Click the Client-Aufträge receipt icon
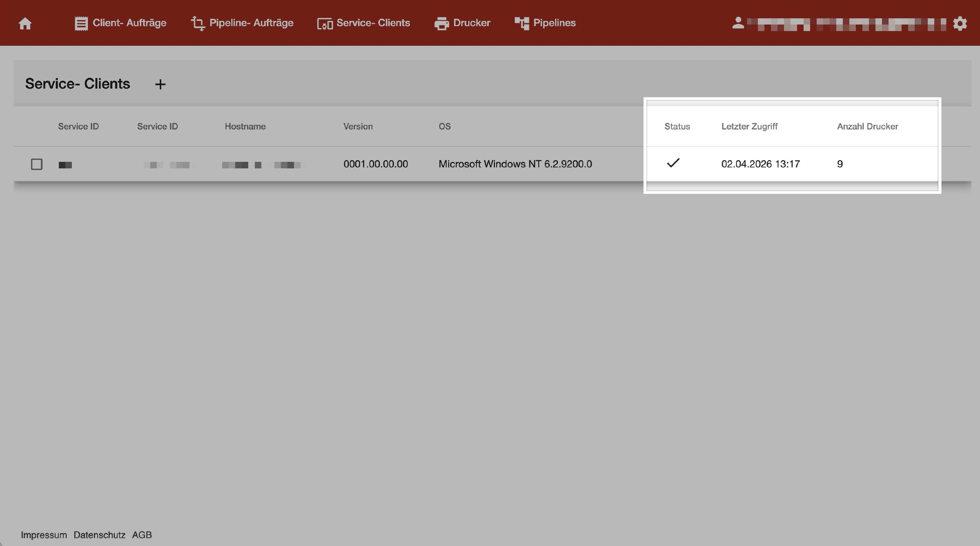The height and width of the screenshot is (546, 980). click(x=81, y=23)
